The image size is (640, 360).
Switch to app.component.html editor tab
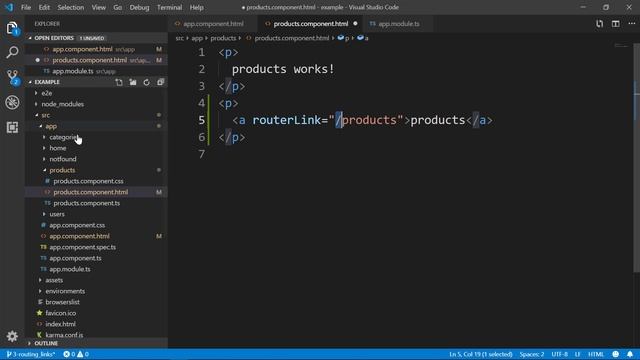[213, 24]
